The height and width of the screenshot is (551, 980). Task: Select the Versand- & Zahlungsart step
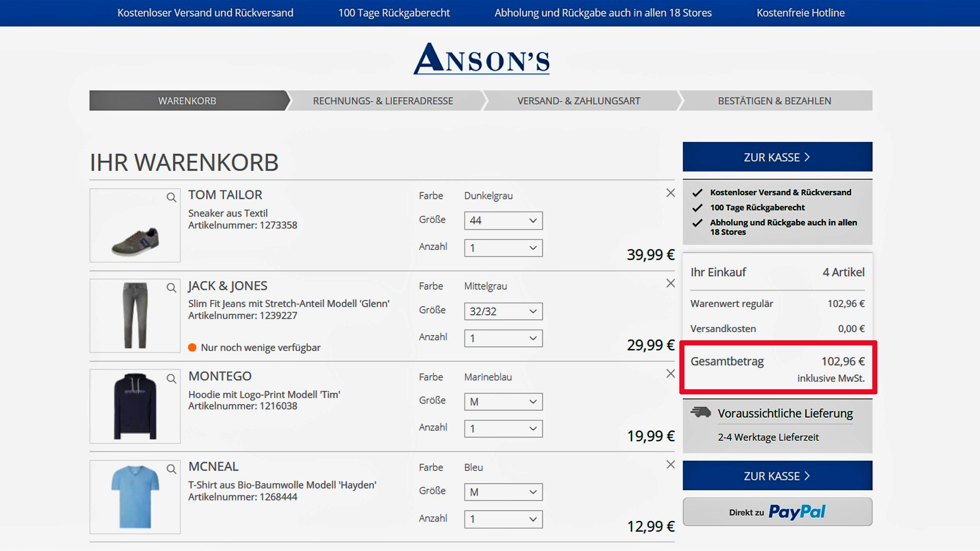pyautogui.click(x=579, y=101)
